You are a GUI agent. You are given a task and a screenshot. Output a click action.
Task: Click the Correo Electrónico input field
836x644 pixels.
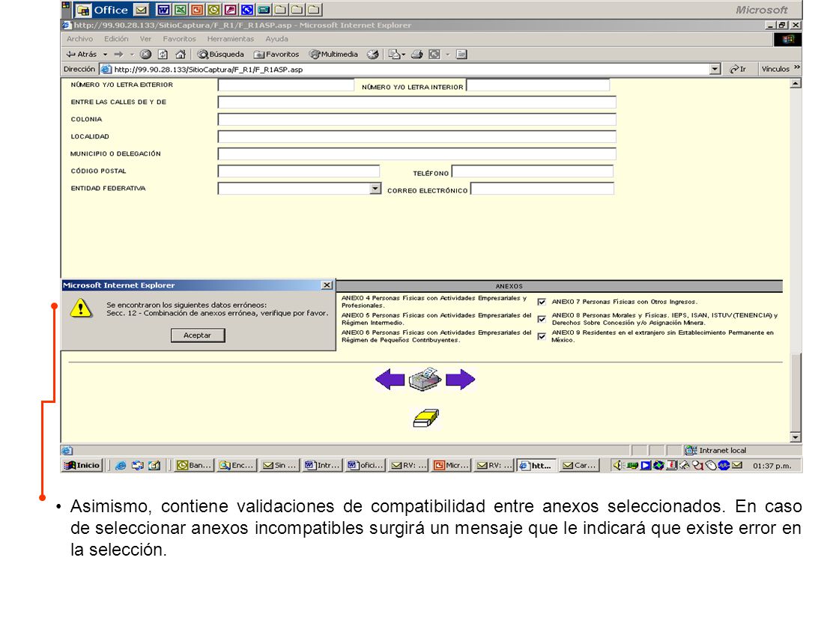(542, 189)
